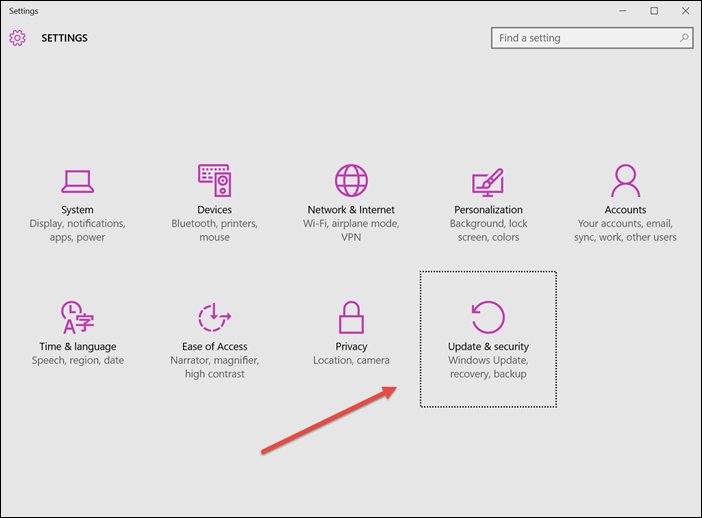
Task: Maximize the Settings window
Action: (x=654, y=11)
